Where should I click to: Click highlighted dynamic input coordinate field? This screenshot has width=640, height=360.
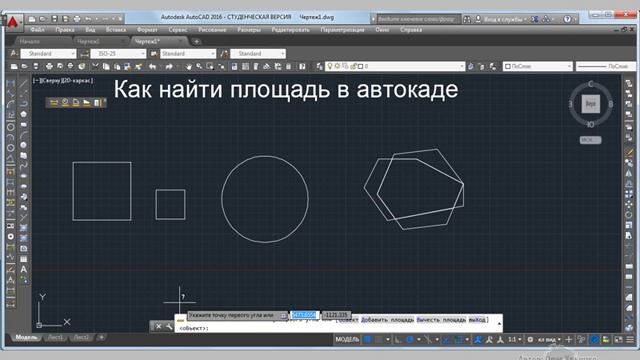tap(304, 315)
